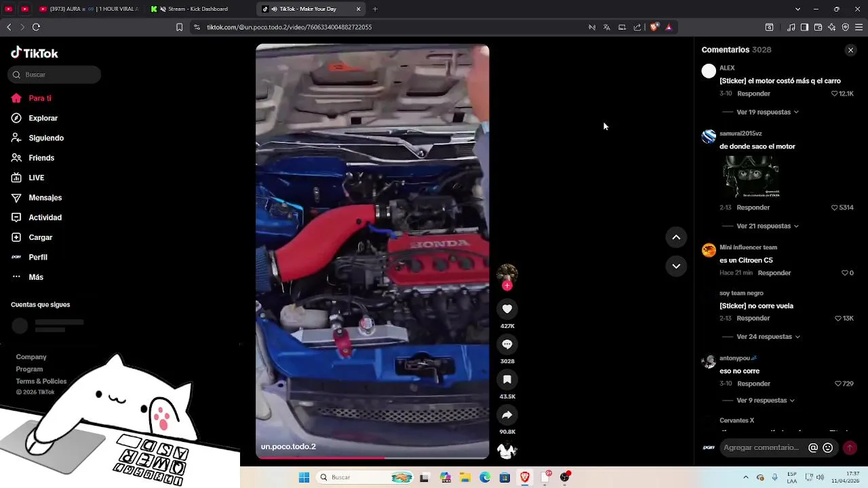868x488 pixels.
Task: Go to Siguiendo feed
Action: point(37,138)
